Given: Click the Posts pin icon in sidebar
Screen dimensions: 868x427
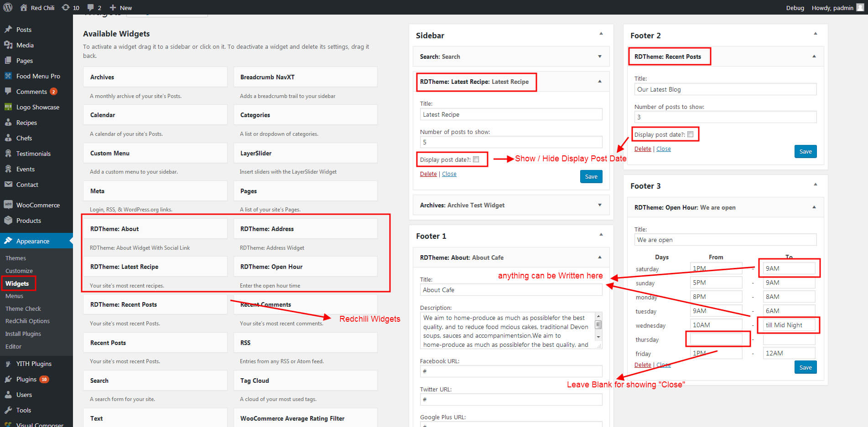Looking at the screenshot, I should point(8,30).
